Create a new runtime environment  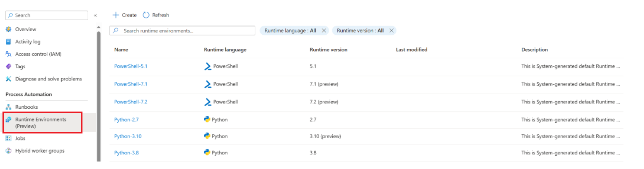tap(125, 15)
